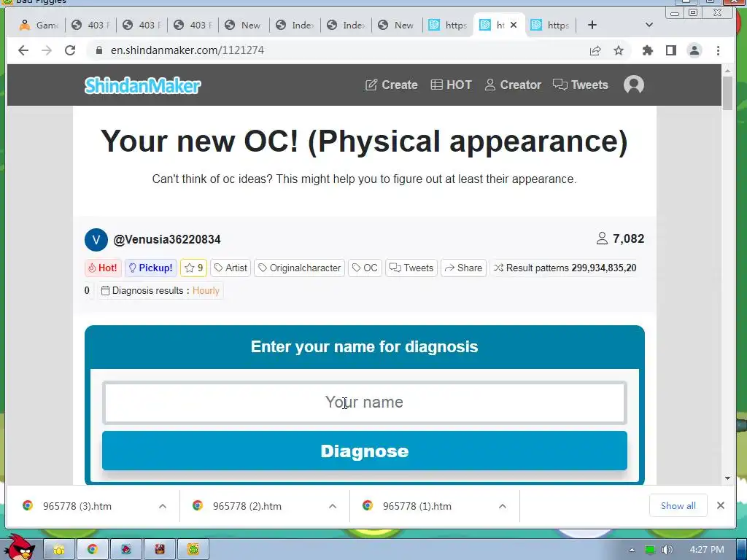Open @Venusia36220834 author profile
This screenshot has height=560, width=747.
tap(167, 239)
